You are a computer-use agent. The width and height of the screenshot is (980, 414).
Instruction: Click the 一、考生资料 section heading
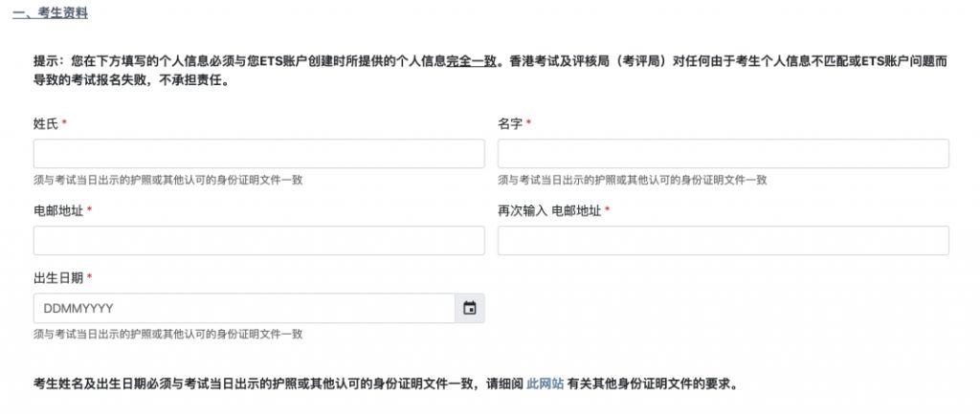pos(50,14)
